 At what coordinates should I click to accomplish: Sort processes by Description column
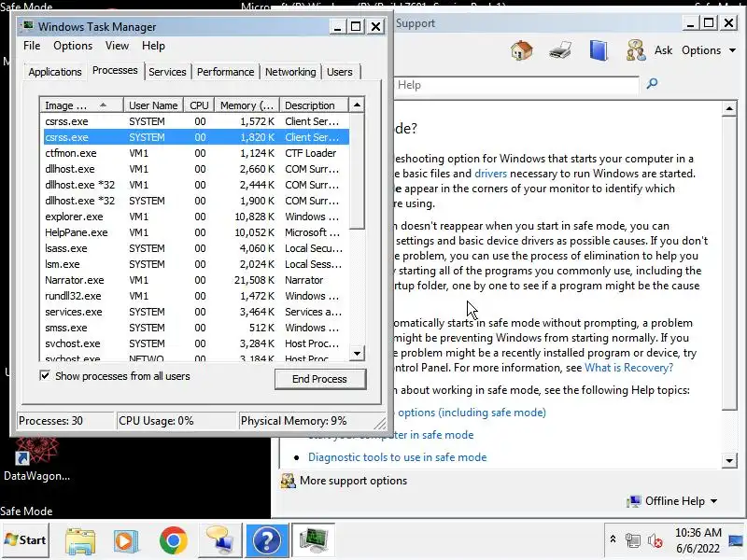(314, 105)
